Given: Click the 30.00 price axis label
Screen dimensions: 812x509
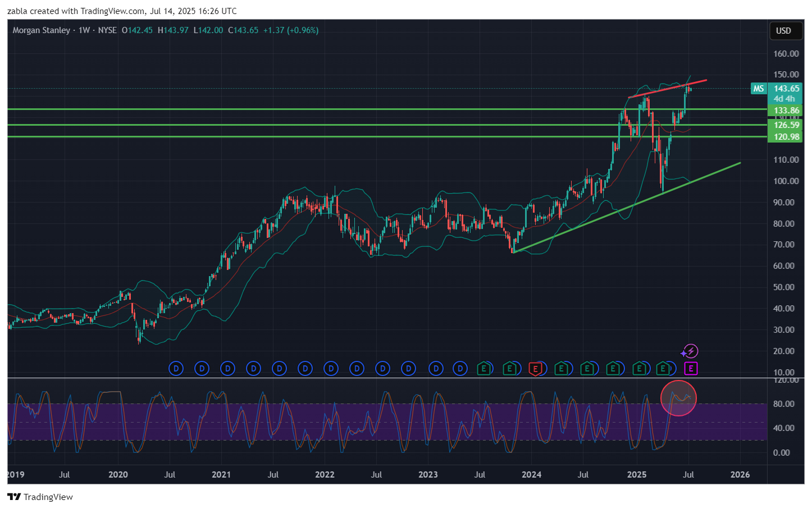Looking at the screenshot, I should 784,330.
